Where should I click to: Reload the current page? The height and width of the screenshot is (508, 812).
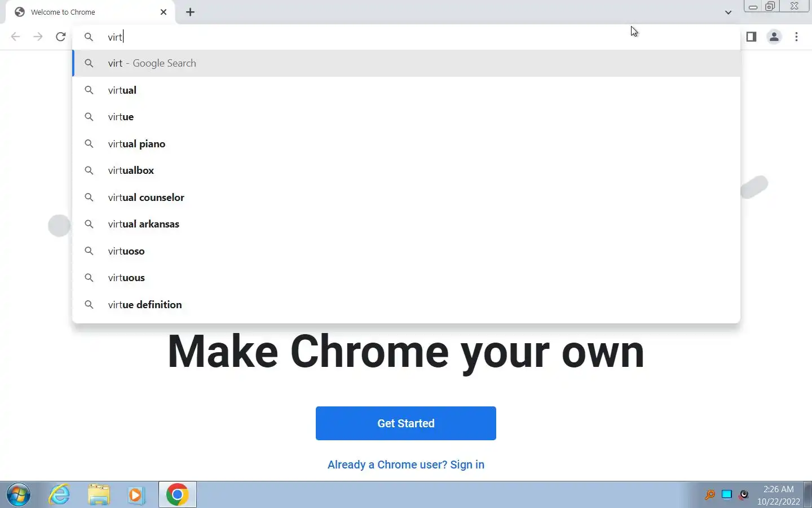[61, 37]
